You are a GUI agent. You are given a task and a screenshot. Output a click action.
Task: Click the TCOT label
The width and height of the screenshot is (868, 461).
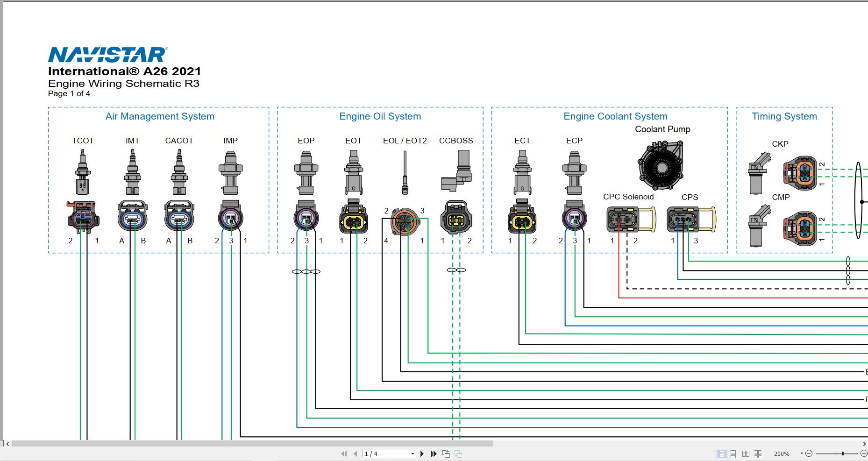(83, 141)
